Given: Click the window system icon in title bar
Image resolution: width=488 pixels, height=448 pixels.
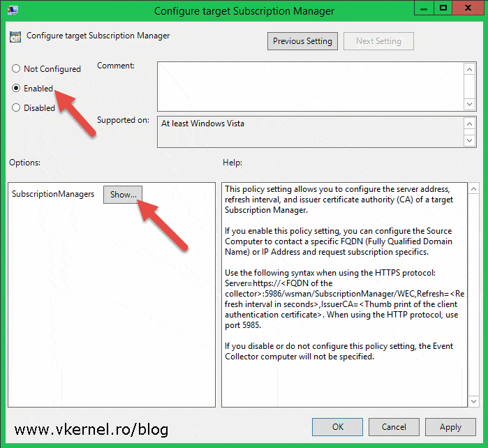Looking at the screenshot, I should point(13,10).
